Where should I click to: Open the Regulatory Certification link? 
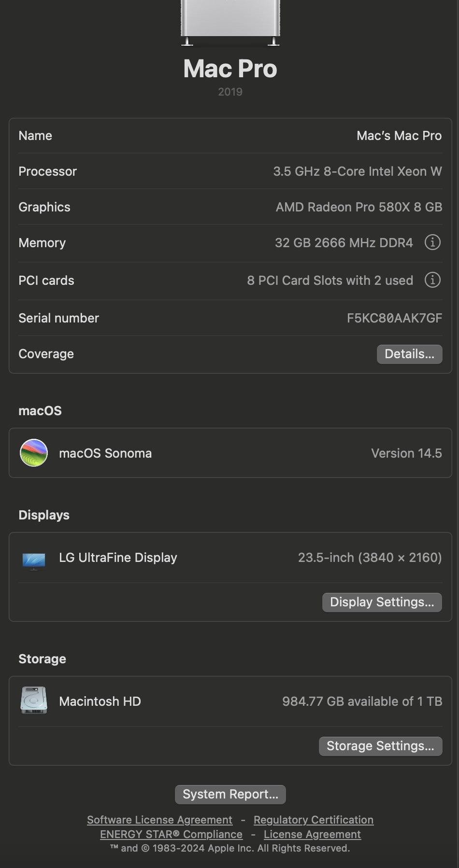point(313,820)
